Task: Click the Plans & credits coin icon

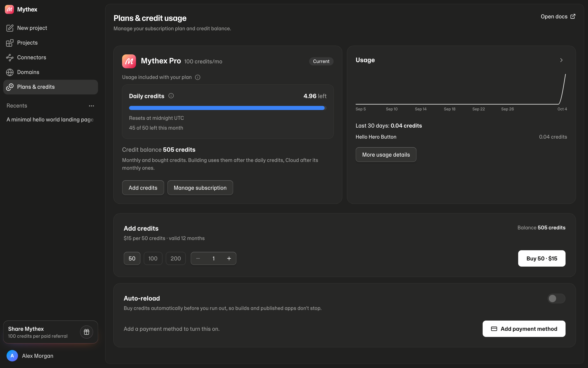Action: tap(10, 87)
